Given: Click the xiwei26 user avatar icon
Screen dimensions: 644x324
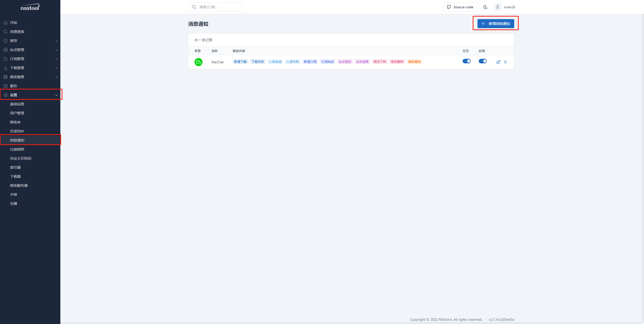Looking at the screenshot, I should pyautogui.click(x=497, y=7).
